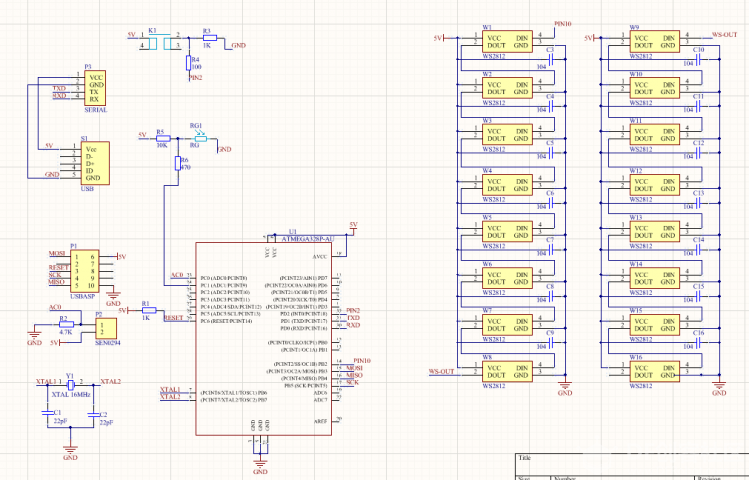Click the P3 SERIAL header component

tap(95, 88)
